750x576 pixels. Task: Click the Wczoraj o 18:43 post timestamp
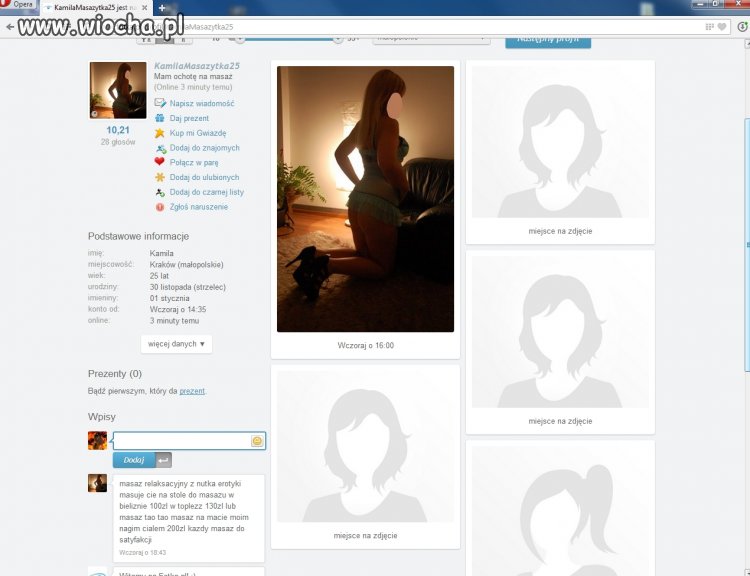pos(143,553)
